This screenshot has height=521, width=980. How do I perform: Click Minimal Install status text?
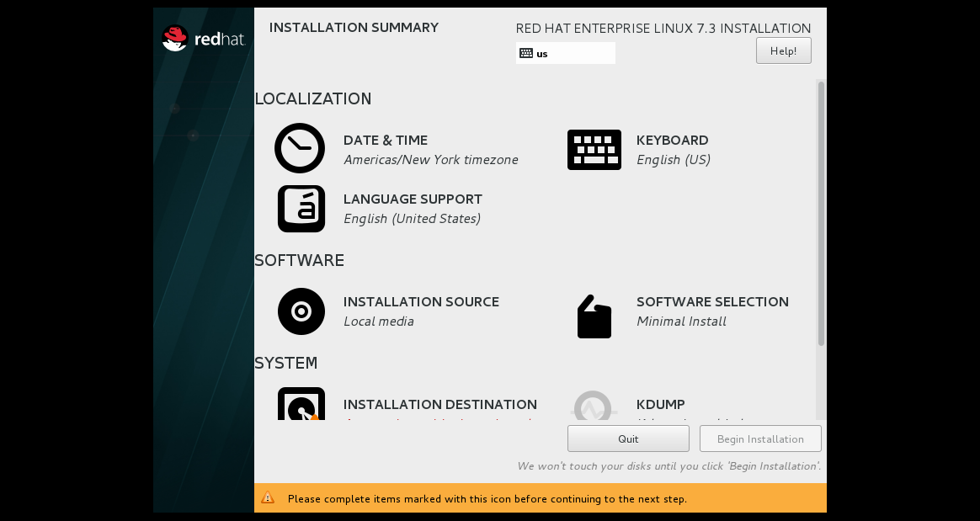(681, 321)
